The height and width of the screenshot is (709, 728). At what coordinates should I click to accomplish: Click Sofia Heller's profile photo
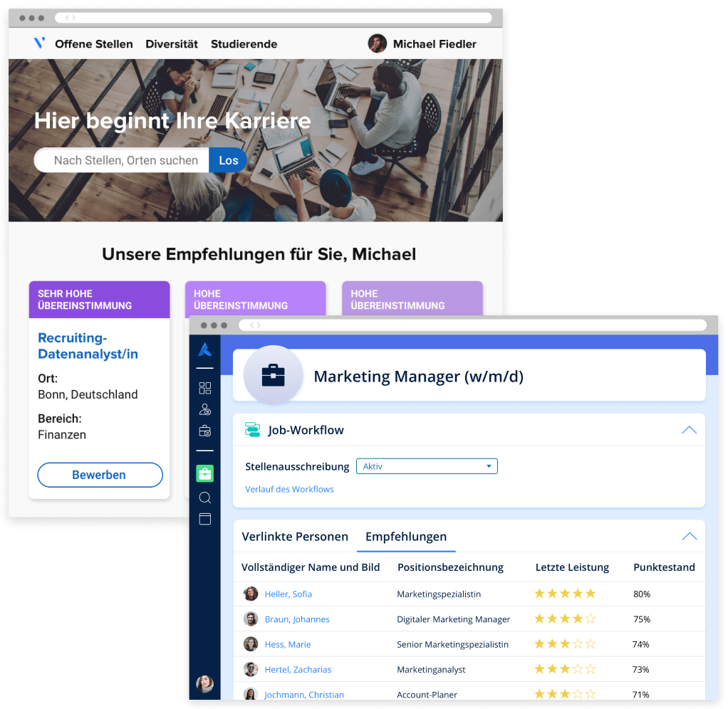click(x=251, y=594)
